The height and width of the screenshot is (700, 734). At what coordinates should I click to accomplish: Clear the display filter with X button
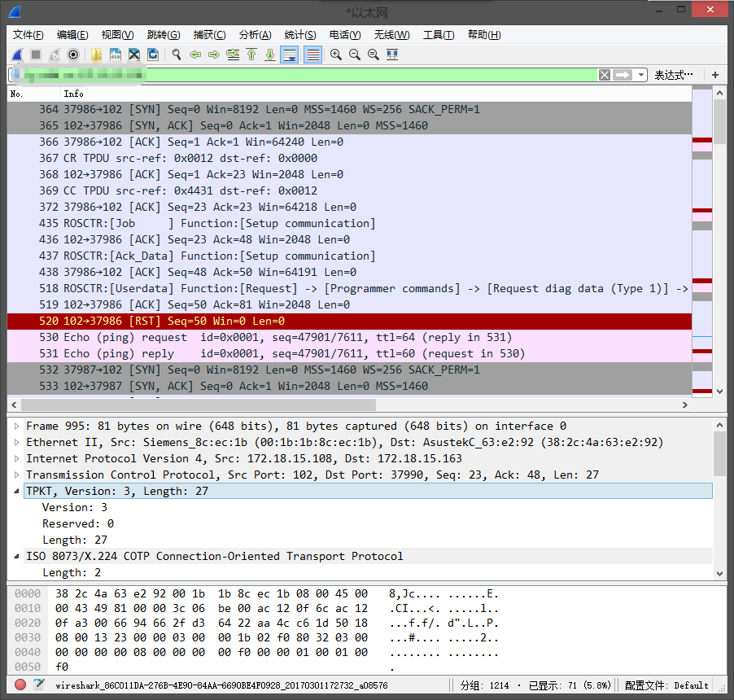pos(604,75)
